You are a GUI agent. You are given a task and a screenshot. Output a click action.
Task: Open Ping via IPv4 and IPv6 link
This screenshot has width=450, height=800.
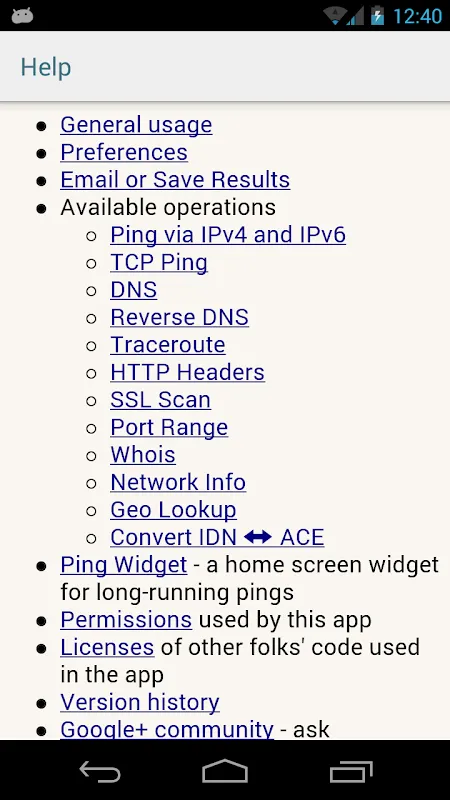point(228,235)
